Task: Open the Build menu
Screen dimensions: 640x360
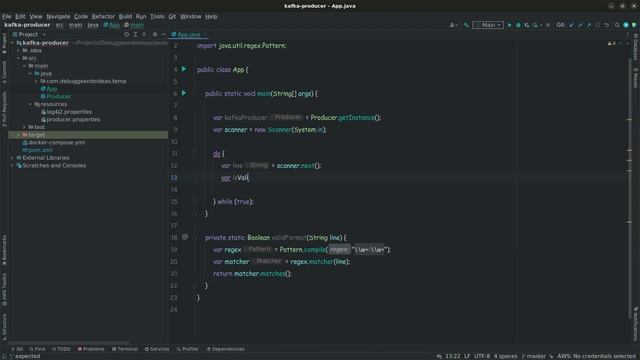Action: click(x=125, y=16)
